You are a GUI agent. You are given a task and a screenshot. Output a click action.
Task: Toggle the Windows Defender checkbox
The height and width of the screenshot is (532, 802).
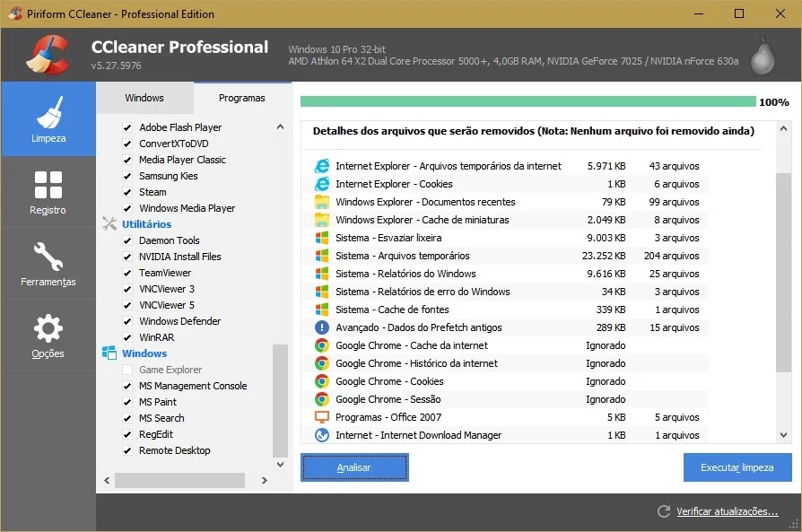(127, 321)
